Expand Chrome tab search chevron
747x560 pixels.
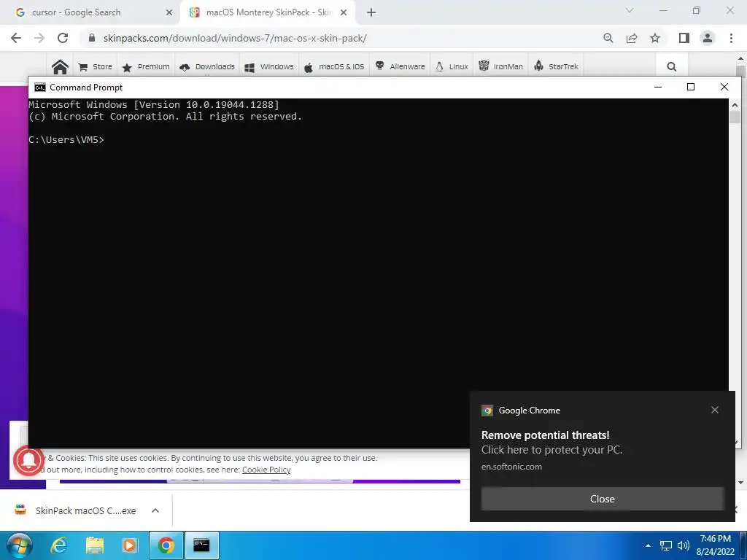tap(630, 10)
